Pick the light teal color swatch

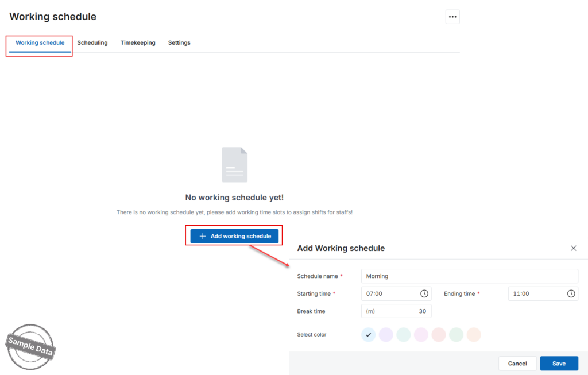(404, 334)
